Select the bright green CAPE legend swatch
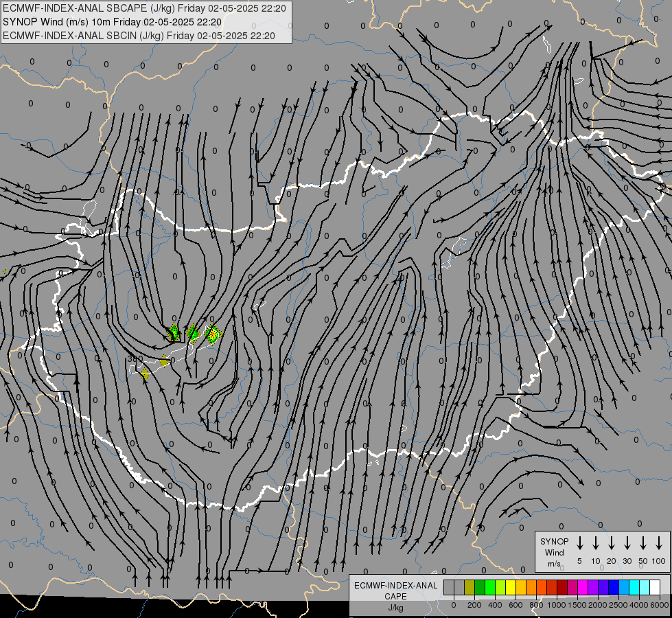This screenshot has width=672, height=618. click(490, 588)
